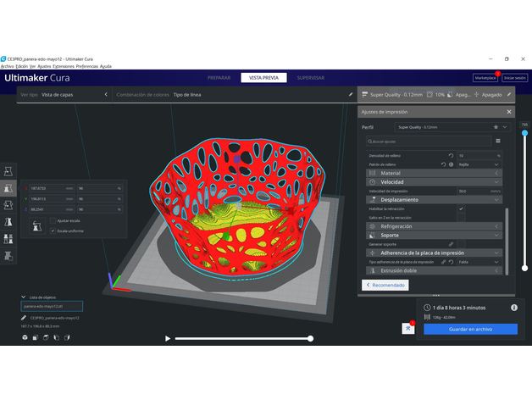
Task: Open the print time info icon
Action: point(514,308)
